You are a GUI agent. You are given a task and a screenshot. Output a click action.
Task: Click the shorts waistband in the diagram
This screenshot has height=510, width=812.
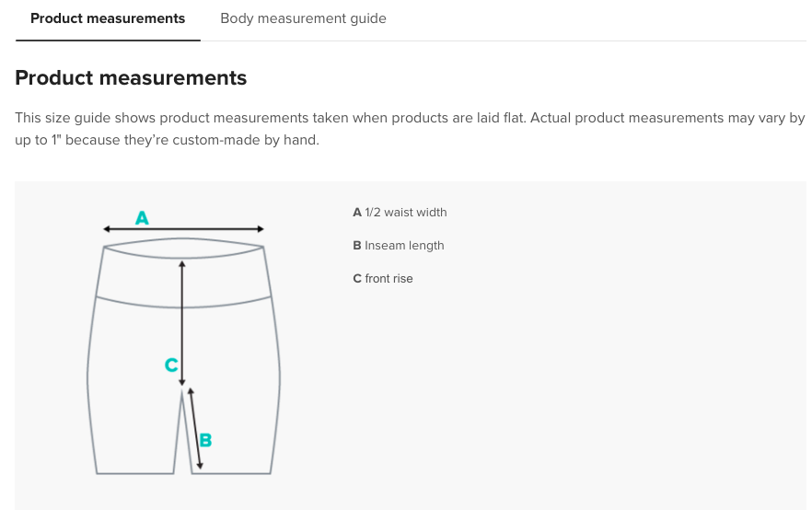point(183,272)
